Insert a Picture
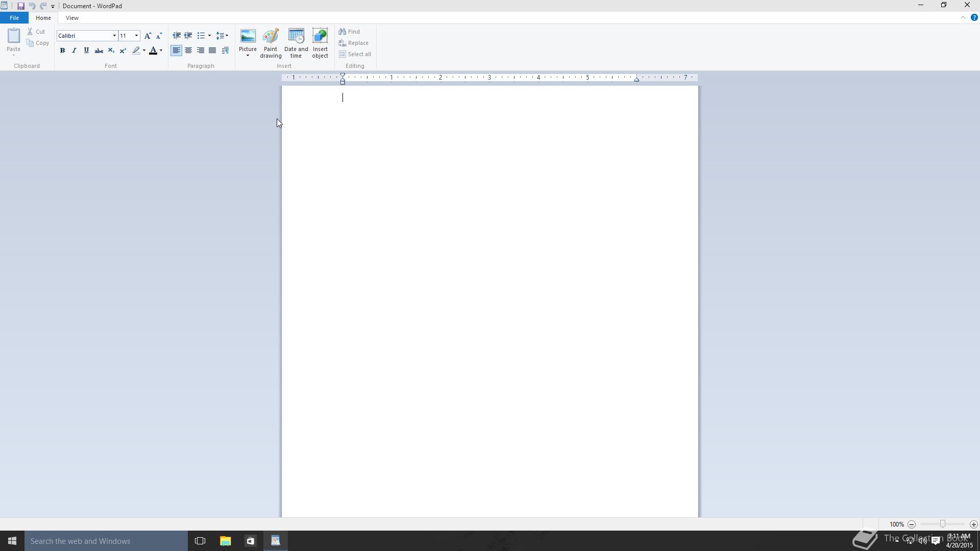Image resolution: width=980 pixels, height=551 pixels. 248,40
